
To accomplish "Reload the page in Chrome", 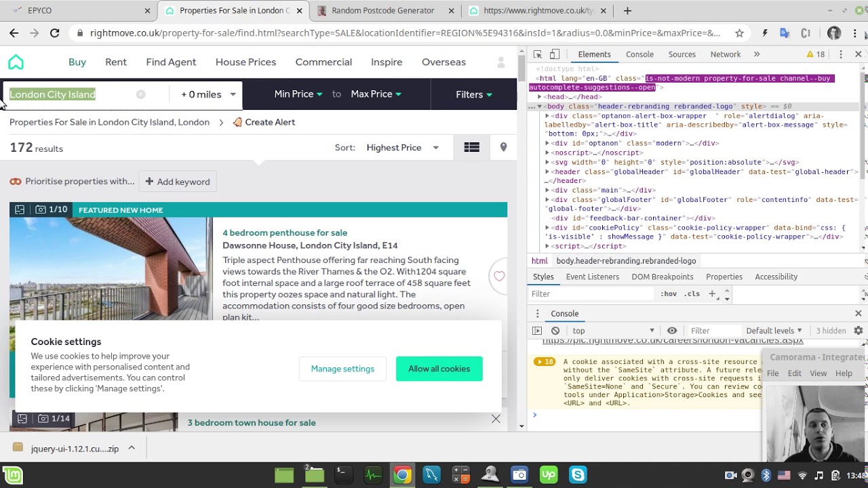I will point(55,33).
